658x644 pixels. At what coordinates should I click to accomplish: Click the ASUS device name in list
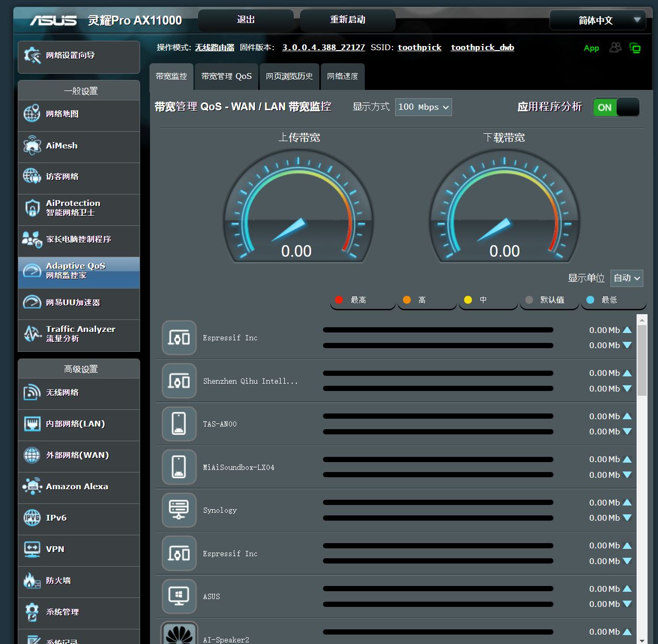[212, 596]
